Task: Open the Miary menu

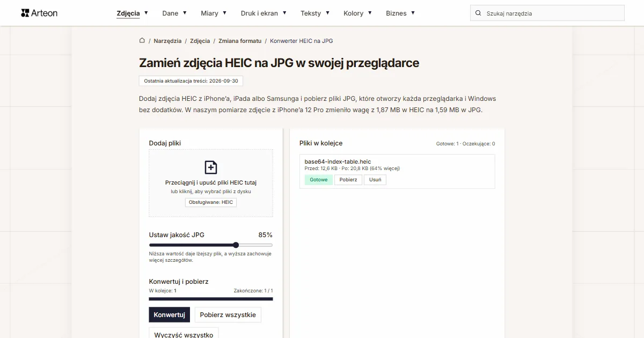Action: pyautogui.click(x=209, y=13)
